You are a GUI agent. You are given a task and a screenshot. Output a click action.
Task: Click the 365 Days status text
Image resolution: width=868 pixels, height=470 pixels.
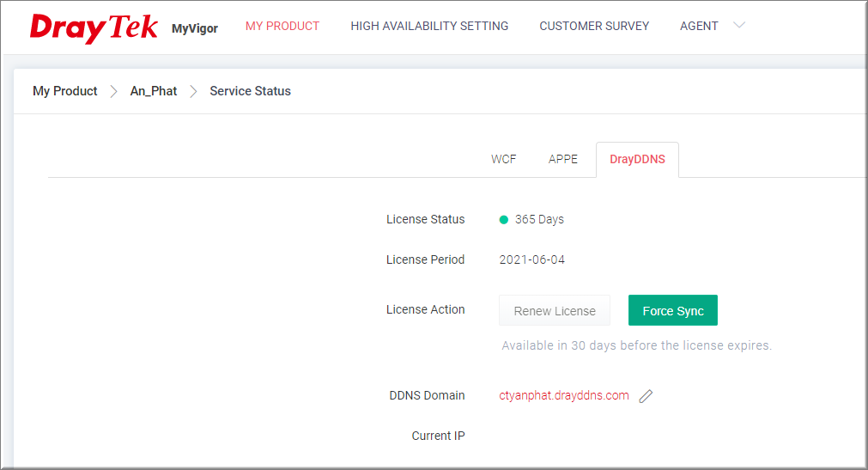pos(539,220)
